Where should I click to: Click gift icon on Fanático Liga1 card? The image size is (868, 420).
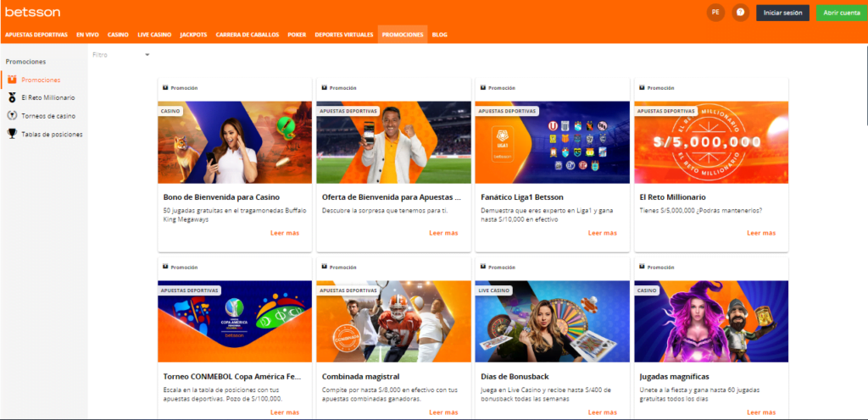tap(482, 88)
